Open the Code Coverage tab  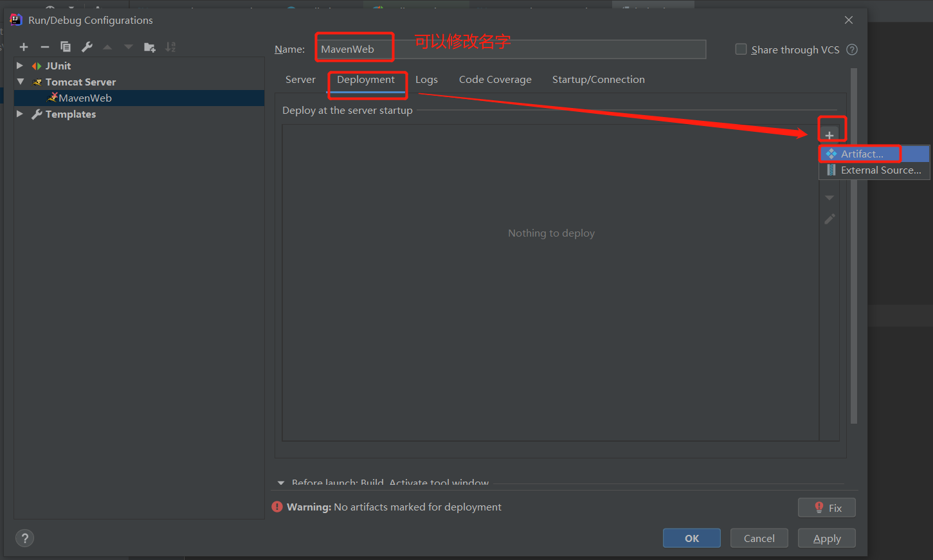pos(495,80)
